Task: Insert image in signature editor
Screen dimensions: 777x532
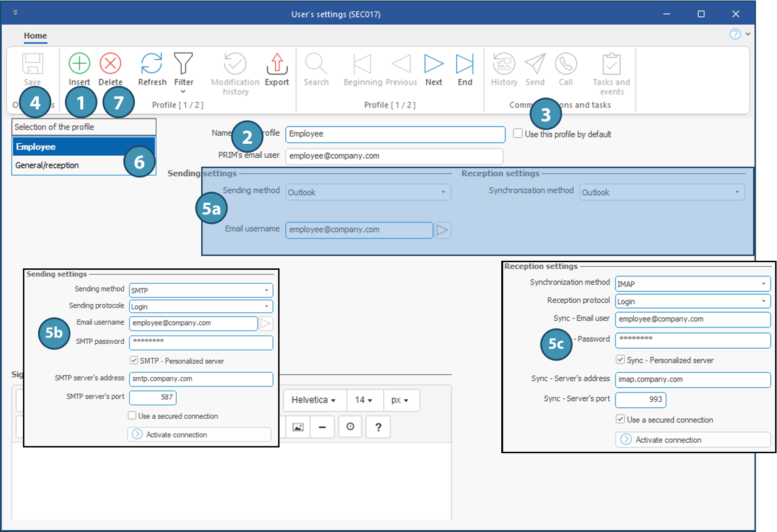Action: pyautogui.click(x=298, y=427)
